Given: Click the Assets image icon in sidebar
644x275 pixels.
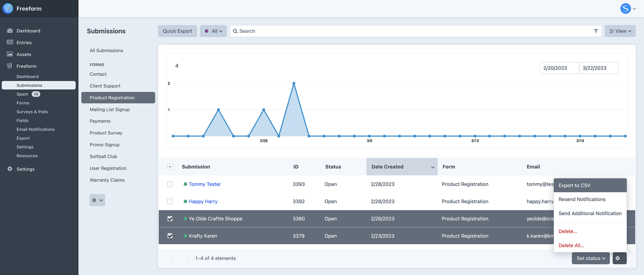Looking at the screenshot, I should 10,54.
